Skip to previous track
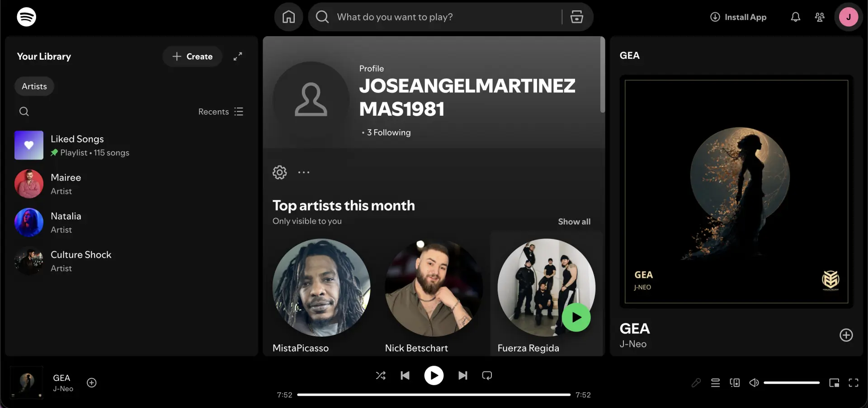868x408 pixels. [405, 375]
